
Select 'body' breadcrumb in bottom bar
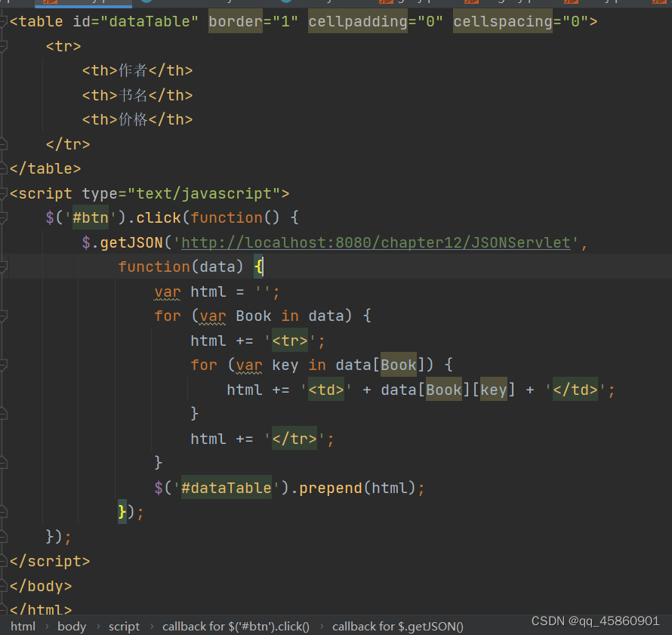(72, 627)
